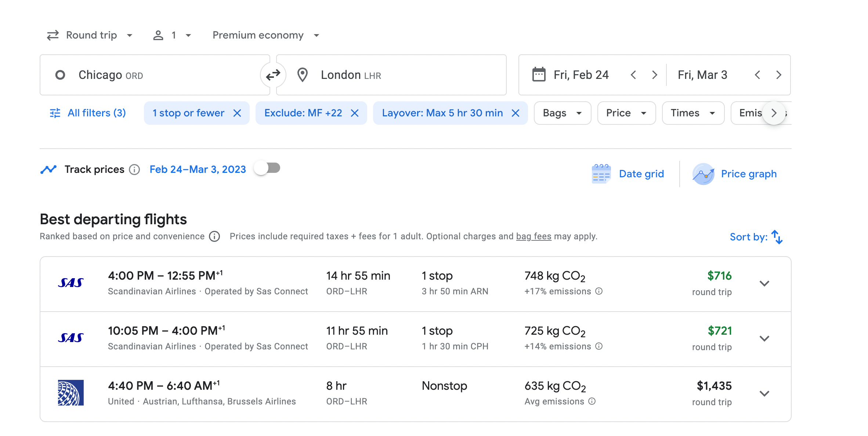Click Track prices info icon

[x=134, y=170]
